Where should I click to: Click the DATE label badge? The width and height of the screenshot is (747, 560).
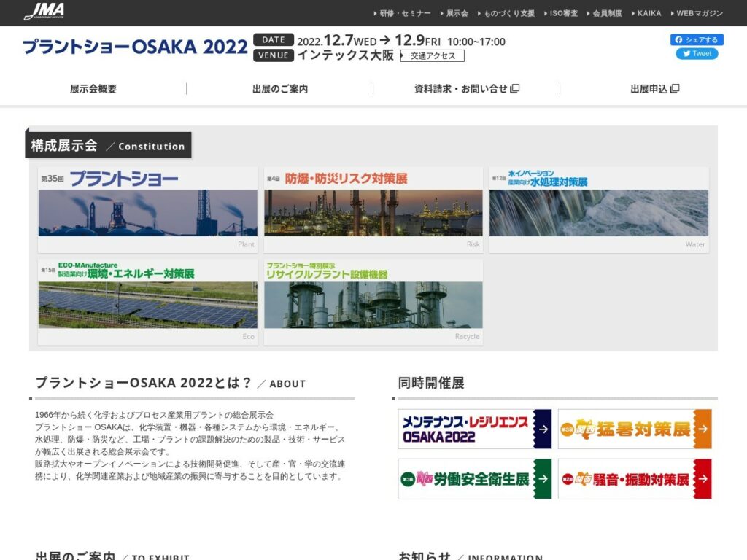(274, 40)
